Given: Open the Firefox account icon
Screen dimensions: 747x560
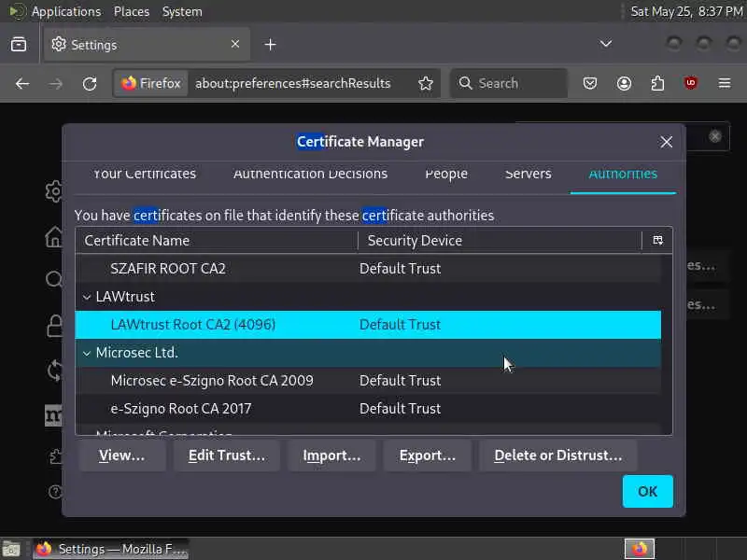Looking at the screenshot, I should (x=624, y=84).
